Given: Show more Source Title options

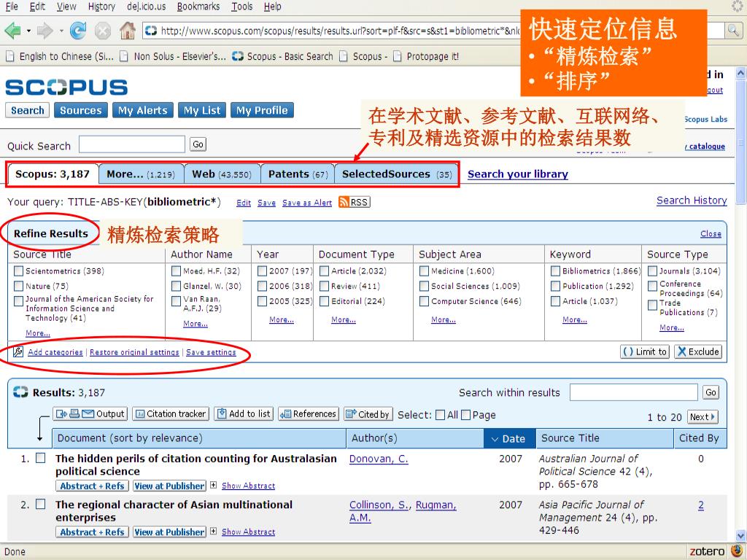Looking at the screenshot, I should pyautogui.click(x=38, y=333).
